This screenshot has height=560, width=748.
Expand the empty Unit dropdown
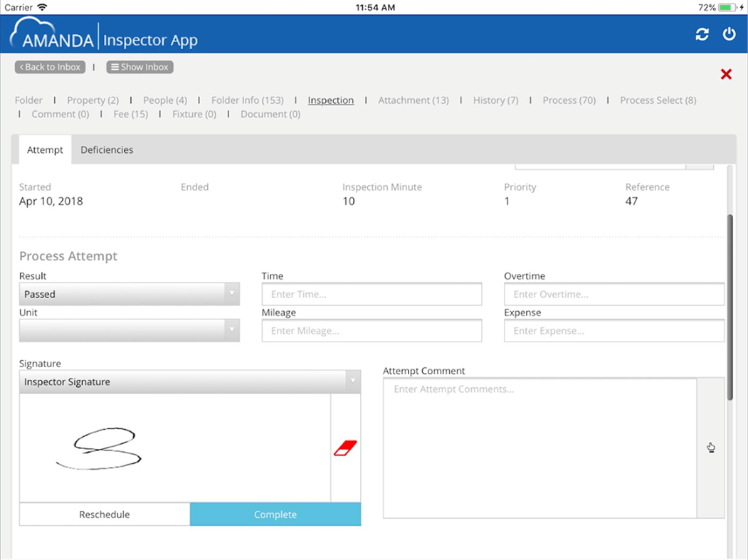pos(129,330)
